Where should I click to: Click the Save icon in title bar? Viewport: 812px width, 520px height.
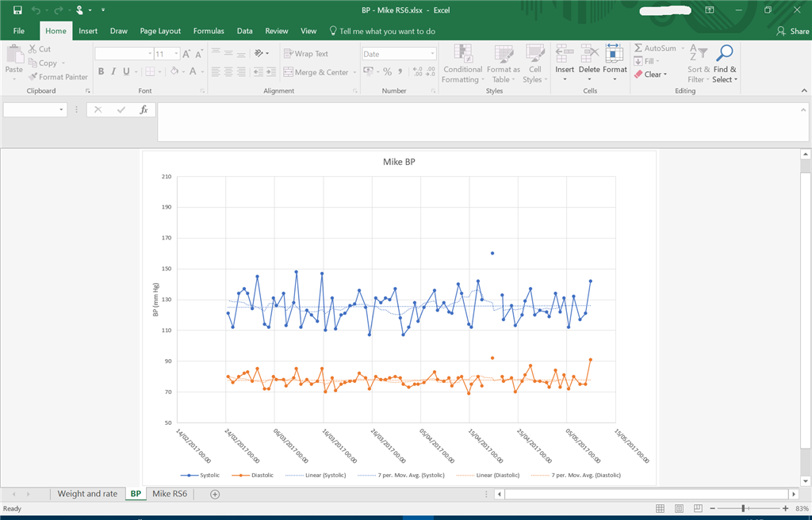[17, 10]
